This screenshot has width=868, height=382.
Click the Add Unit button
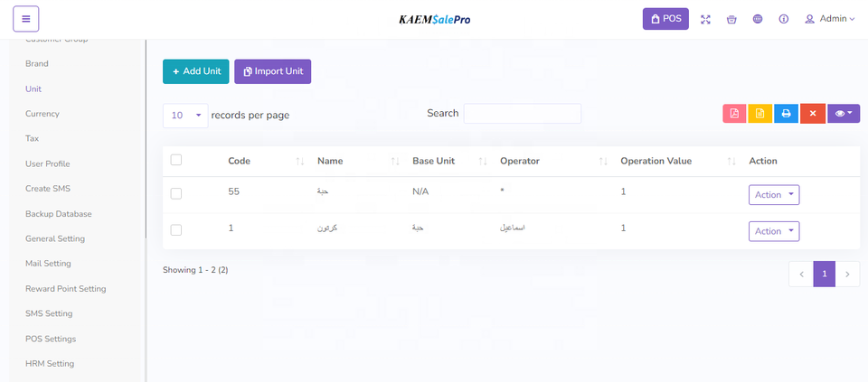coord(195,71)
